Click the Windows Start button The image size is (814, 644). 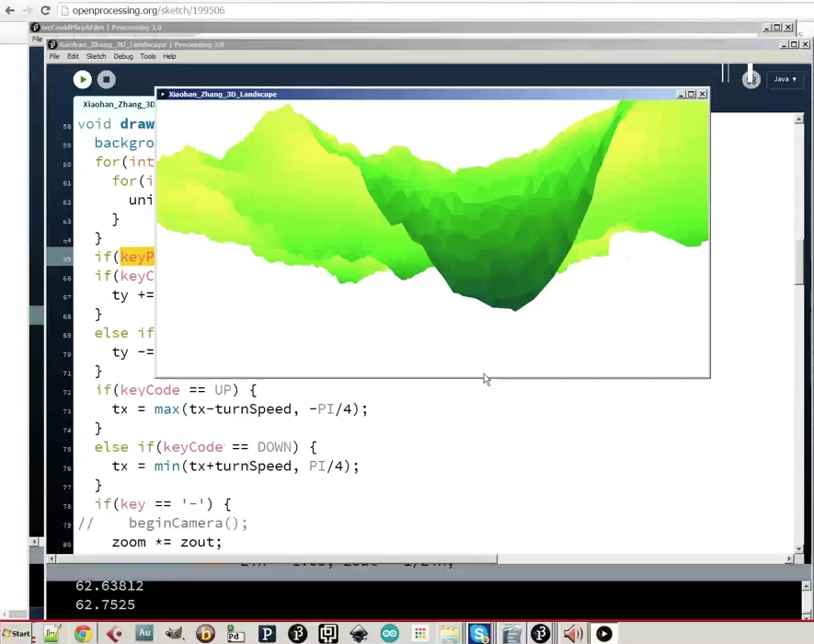(x=17, y=633)
